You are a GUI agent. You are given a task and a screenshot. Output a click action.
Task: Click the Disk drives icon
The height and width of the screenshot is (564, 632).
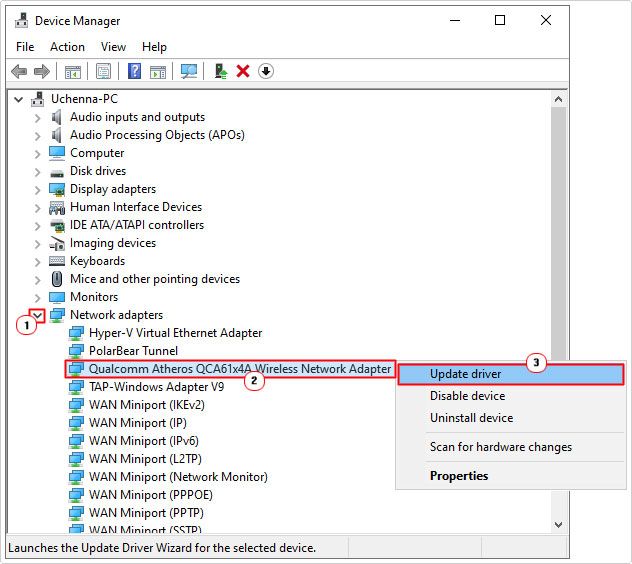pos(57,173)
